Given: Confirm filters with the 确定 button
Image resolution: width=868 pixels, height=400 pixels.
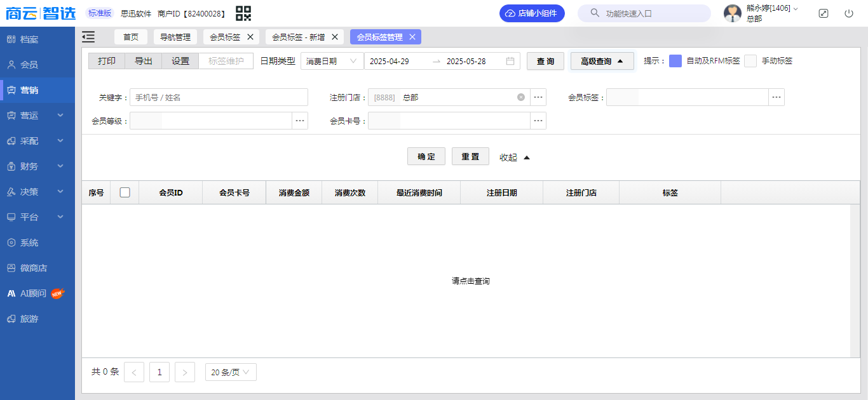Looking at the screenshot, I should click(x=426, y=156).
